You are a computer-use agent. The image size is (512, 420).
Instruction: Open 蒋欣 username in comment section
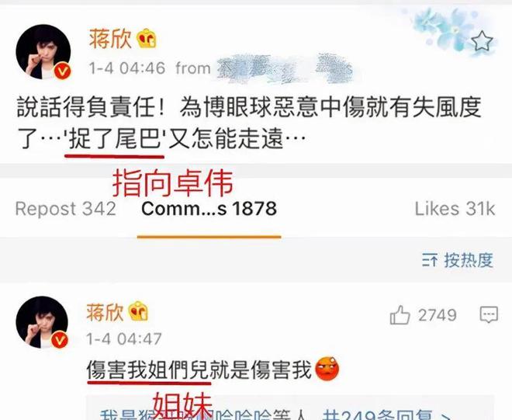(106, 311)
